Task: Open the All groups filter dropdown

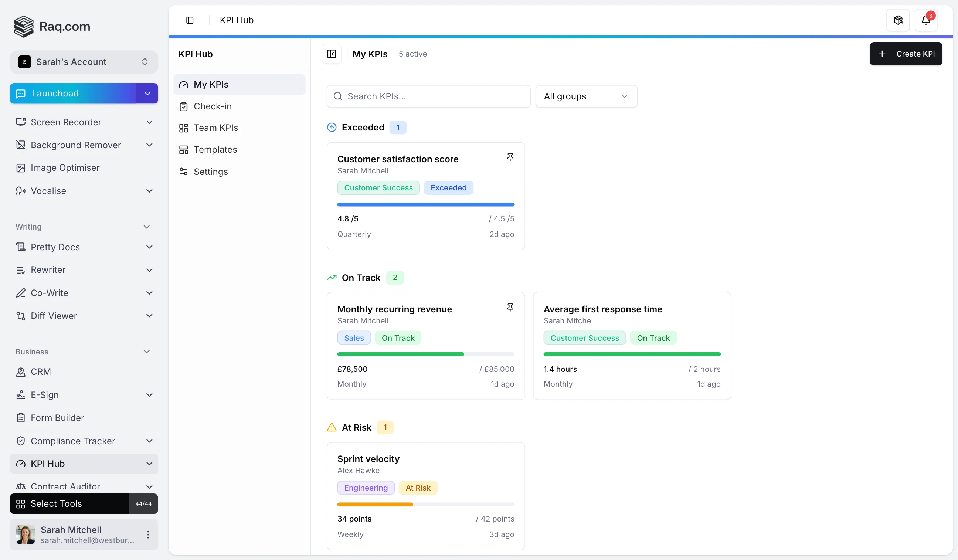Action: tap(586, 96)
